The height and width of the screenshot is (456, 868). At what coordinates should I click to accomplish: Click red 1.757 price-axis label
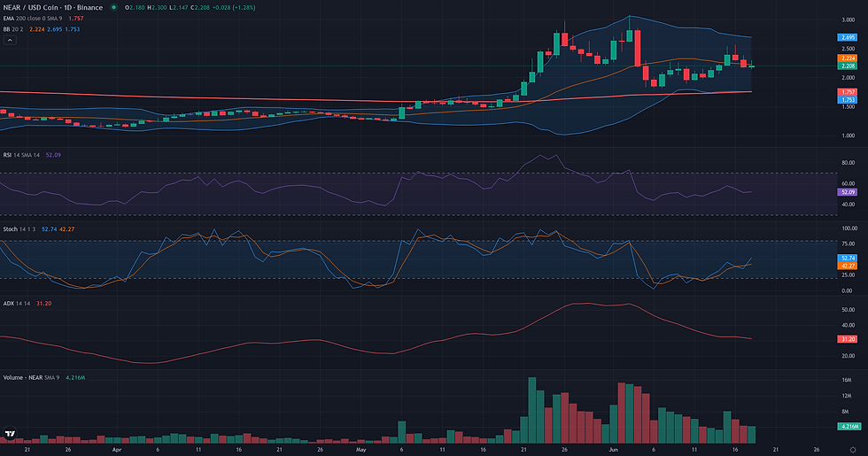[x=847, y=92]
